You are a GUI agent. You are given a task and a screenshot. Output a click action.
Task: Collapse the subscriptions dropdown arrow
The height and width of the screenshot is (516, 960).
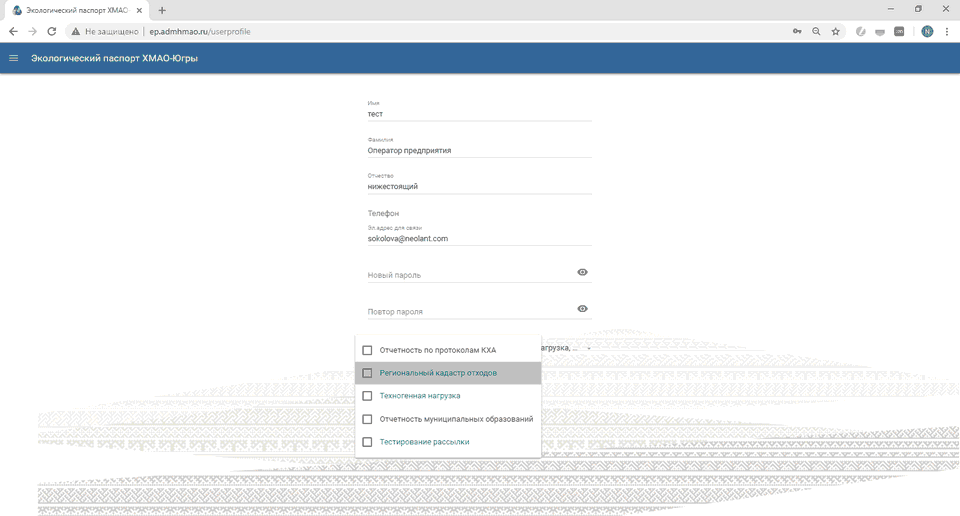589,348
